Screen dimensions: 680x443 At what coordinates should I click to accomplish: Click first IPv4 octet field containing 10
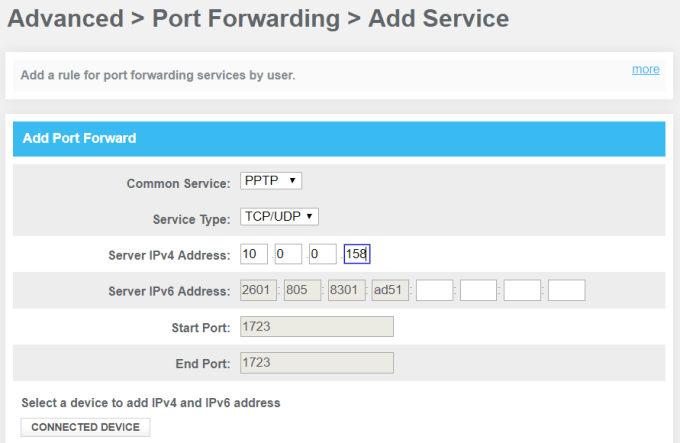point(254,254)
